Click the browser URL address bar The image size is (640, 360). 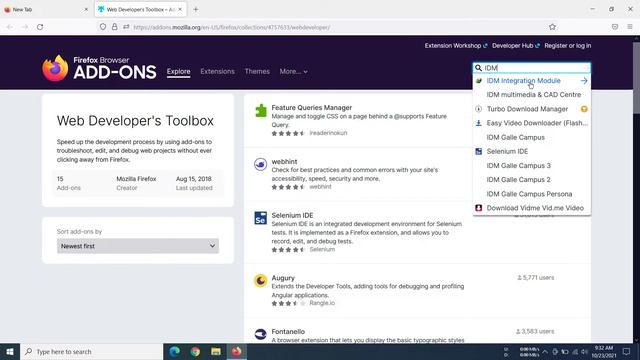pyautogui.click(x=327, y=27)
